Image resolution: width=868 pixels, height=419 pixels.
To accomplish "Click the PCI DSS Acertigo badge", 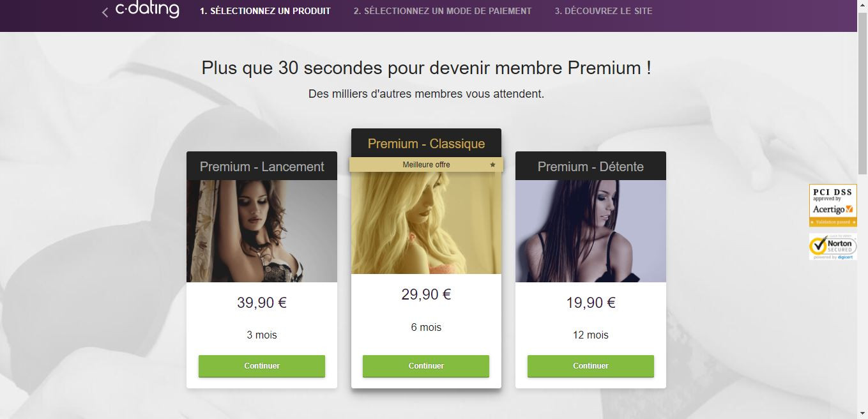I will pyautogui.click(x=833, y=205).
